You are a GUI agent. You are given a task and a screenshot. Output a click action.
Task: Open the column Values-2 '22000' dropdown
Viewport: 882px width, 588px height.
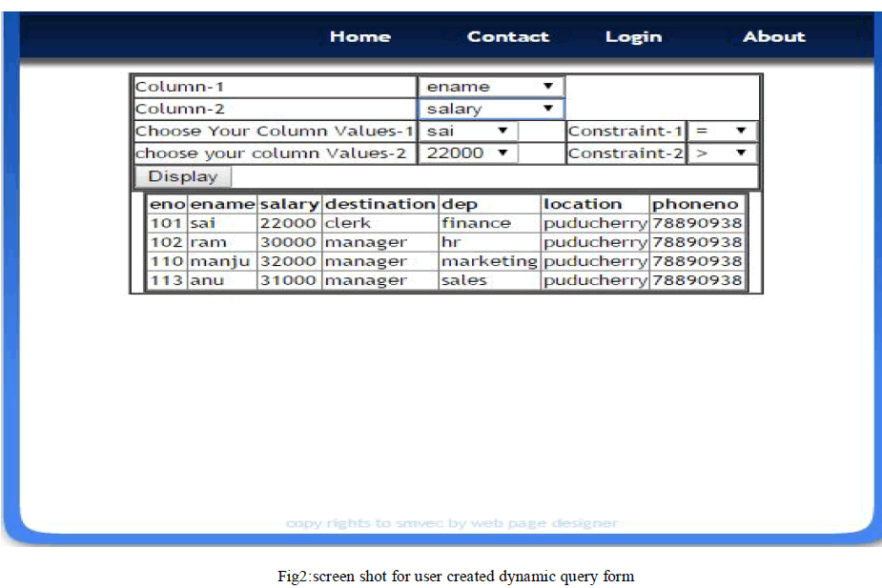[x=468, y=152]
